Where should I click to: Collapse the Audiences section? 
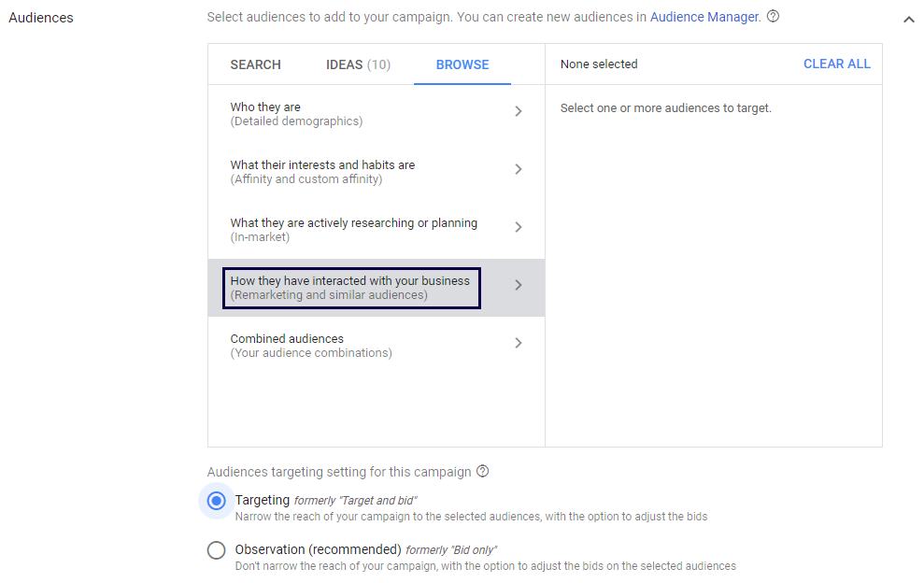tap(908, 20)
